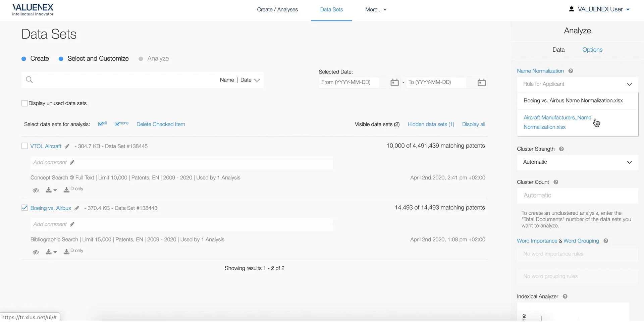Viewport: 644px width, 322px height.
Task: Click 'Visible data sets (2)' text
Action: pos(377,124)
